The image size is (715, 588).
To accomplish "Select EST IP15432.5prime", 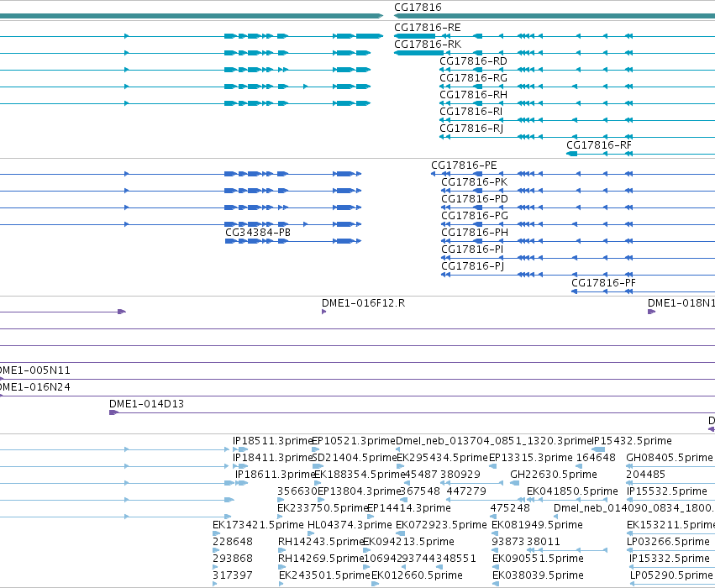I will [x=632, y=441].
